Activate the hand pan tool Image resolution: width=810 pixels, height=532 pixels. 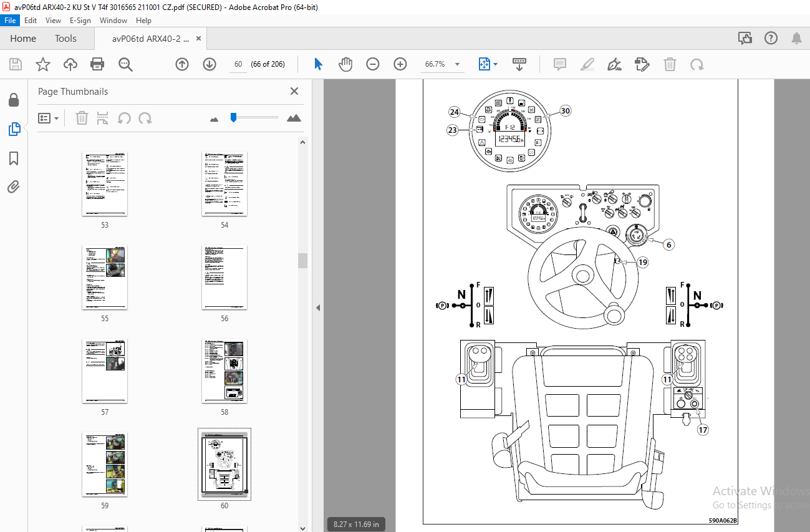click(x=345, y=64)
